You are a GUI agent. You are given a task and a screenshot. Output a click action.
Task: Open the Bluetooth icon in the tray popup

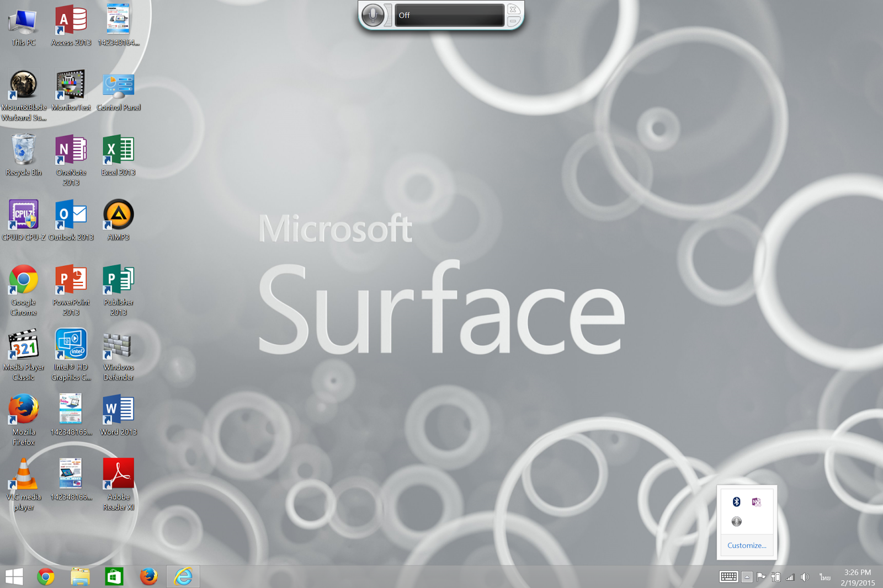click(736, 501)
